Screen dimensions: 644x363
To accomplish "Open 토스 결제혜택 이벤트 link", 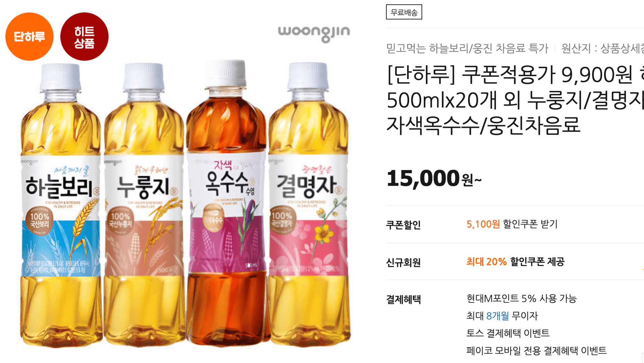I will [x=508, y=333].
